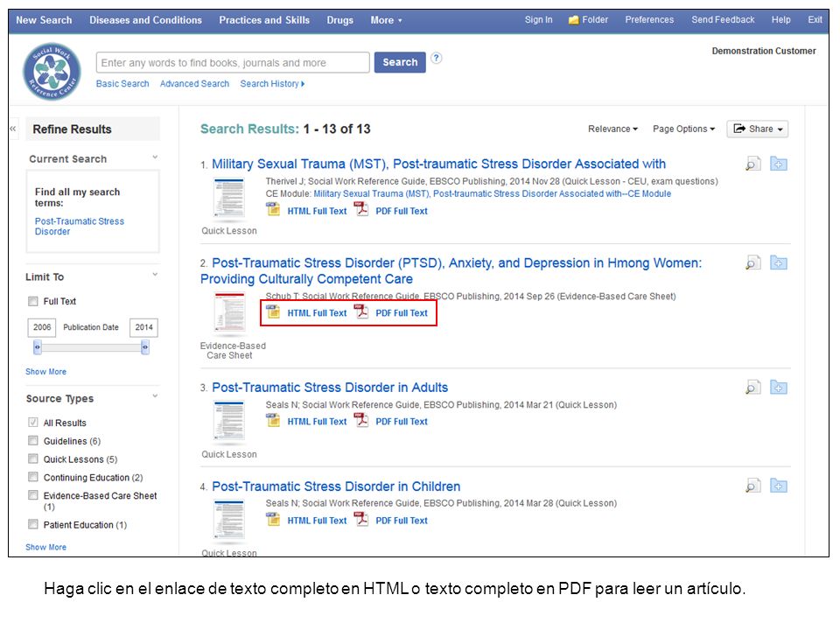Open the Evidence-Based Care Sheet thumbnail
The height and width of the screenshot is (630, 840).
229,311
